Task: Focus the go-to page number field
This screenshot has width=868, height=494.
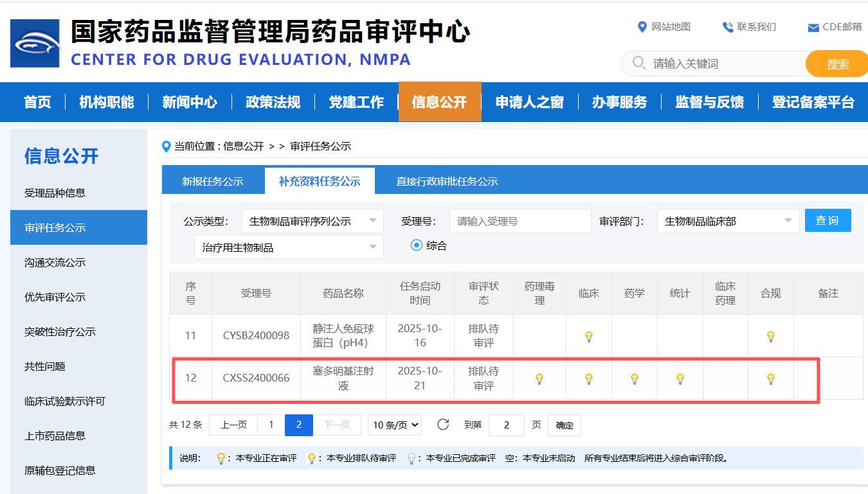Action: [x=507, y=425]
